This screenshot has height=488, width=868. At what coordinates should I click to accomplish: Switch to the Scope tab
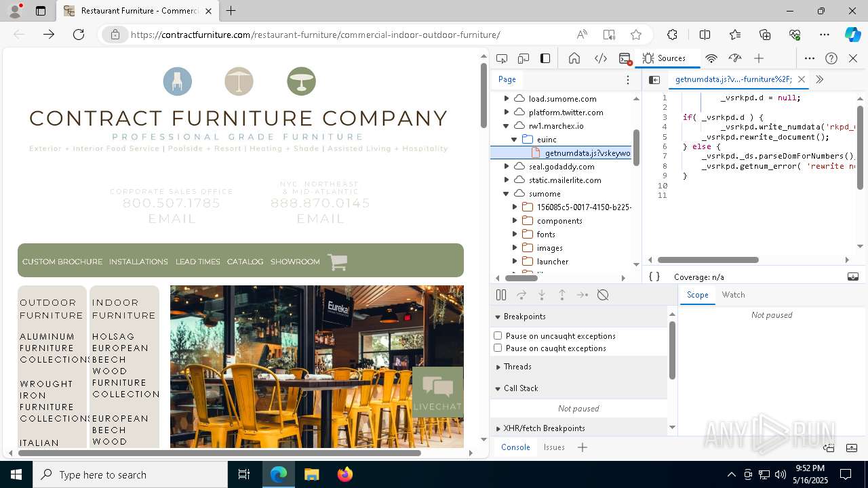tap(697, 295)
